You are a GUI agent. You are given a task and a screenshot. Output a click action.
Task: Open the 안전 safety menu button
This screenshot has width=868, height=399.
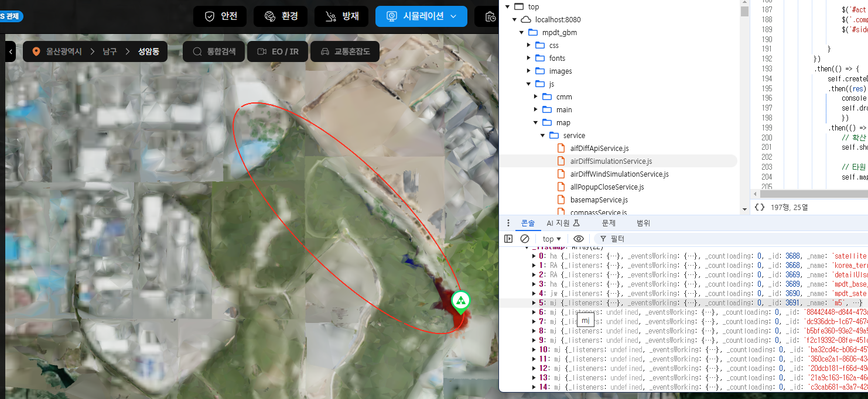coord(220,16)
